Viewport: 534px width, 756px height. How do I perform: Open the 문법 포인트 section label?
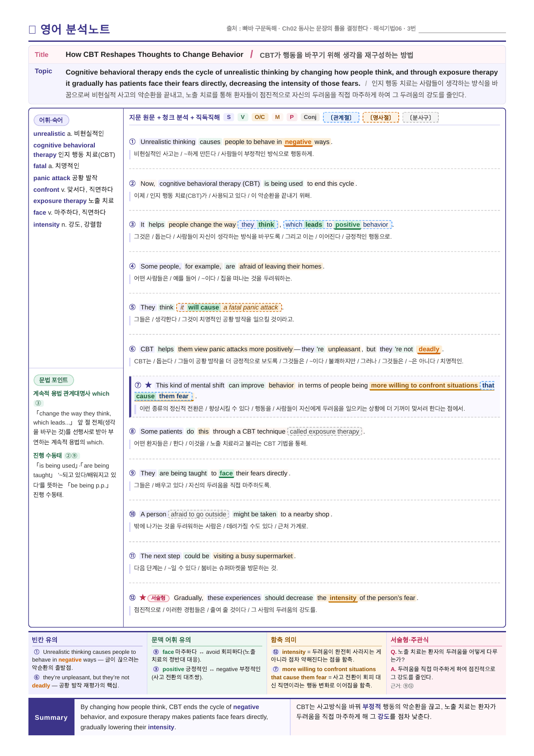coord(53,380)
